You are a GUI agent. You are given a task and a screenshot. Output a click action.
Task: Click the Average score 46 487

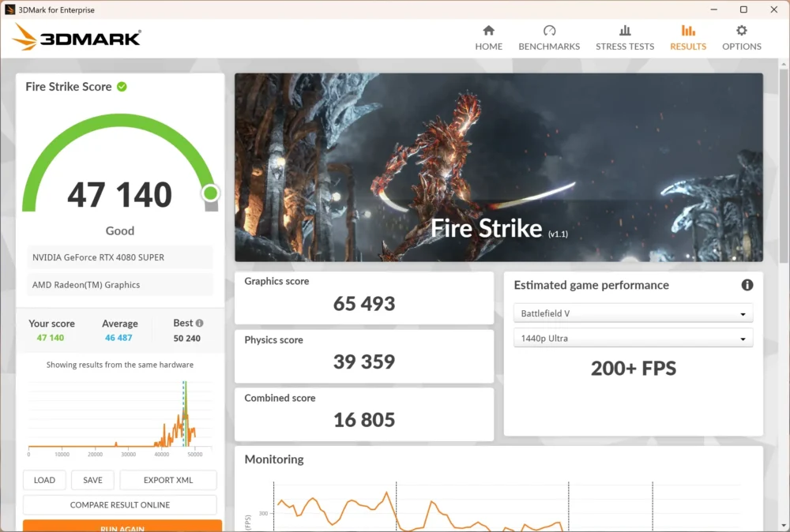(118, 338)
